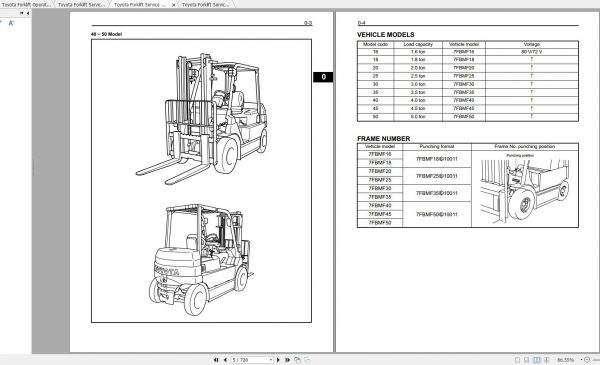Viewport: 600px width, 365px height.
Task: Select the '7FBMF35©10011' punching format cell
Action: pyautogui.click(x=437, y=193)
